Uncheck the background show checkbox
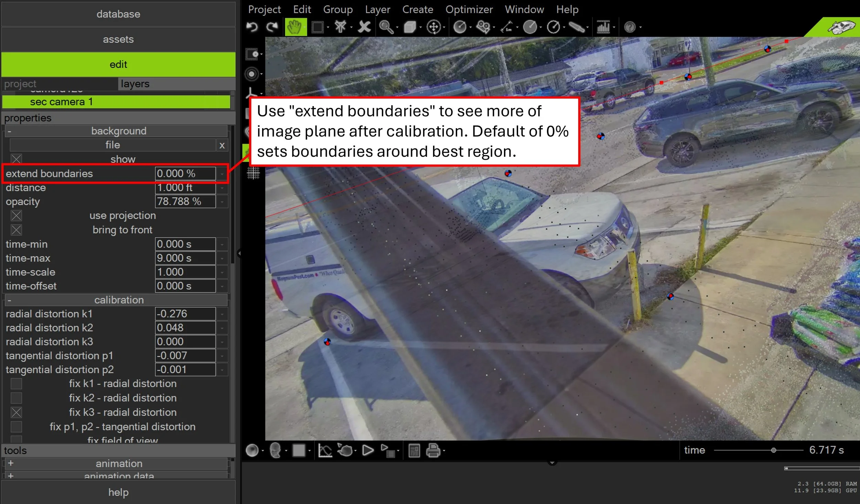Image resolution: width=860 pixels, height=504 pixels. click(x=16, y=159)
